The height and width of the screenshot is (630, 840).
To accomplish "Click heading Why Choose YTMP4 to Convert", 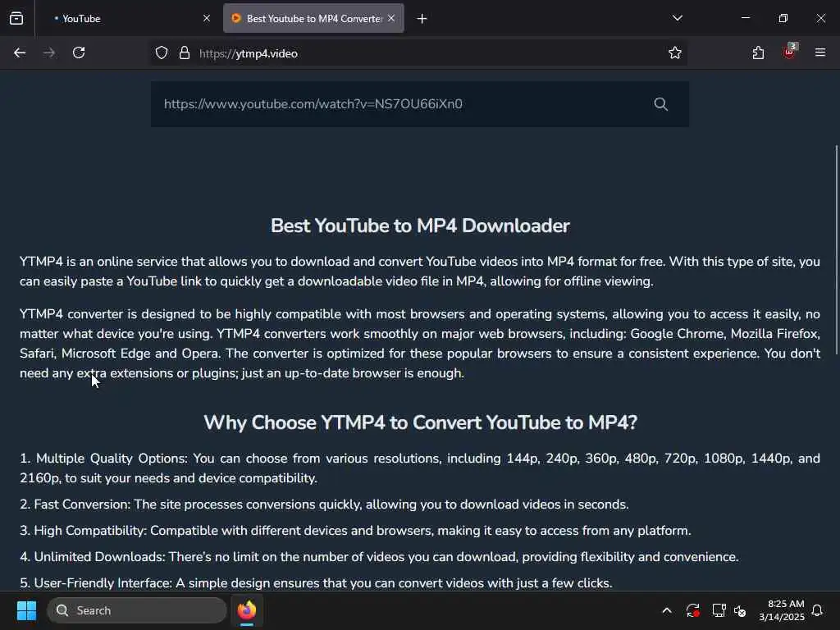I will click(421, 422).
